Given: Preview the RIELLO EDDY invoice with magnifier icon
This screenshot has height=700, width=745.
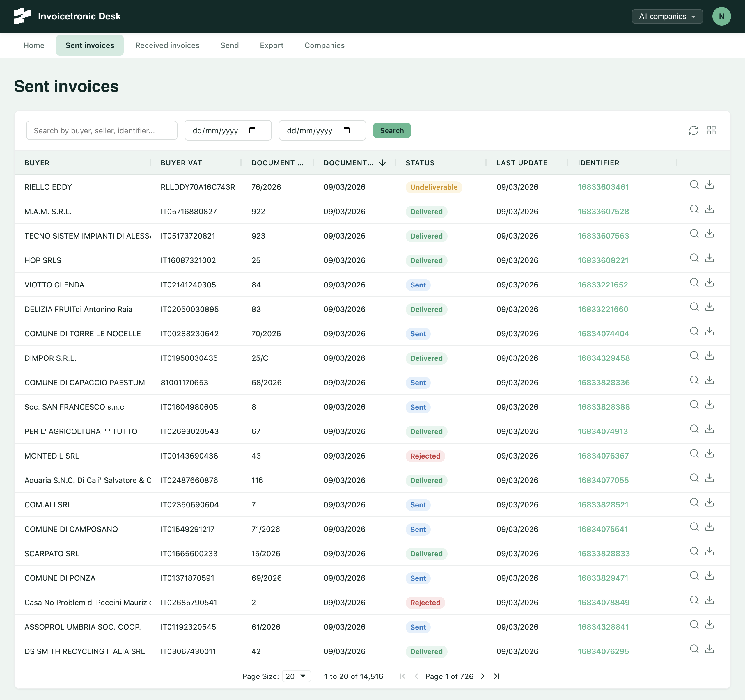Looking at the screenshot, I should coord(694,185).
